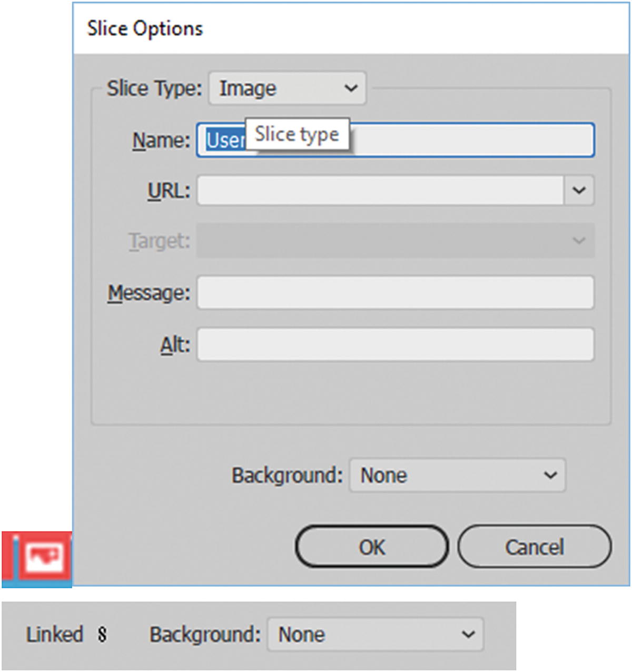Click the Linked label in bottom bar

pyautogui.click(x=55, y=635)
